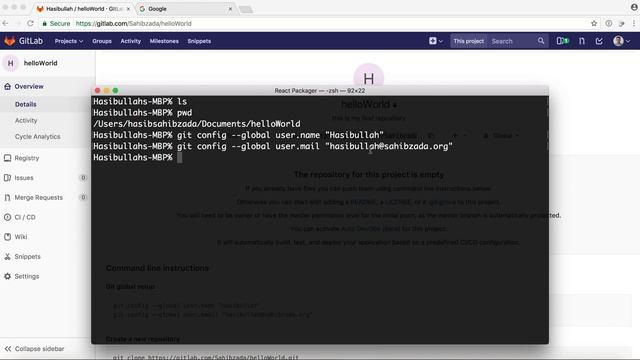The image size is (640, 360).
Task: Open a new browser tab
Action: point(246,9)
